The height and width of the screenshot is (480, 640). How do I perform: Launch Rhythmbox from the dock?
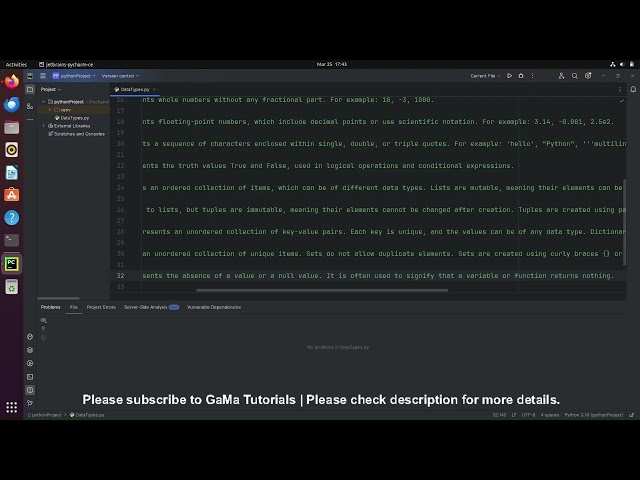point(11,150)
